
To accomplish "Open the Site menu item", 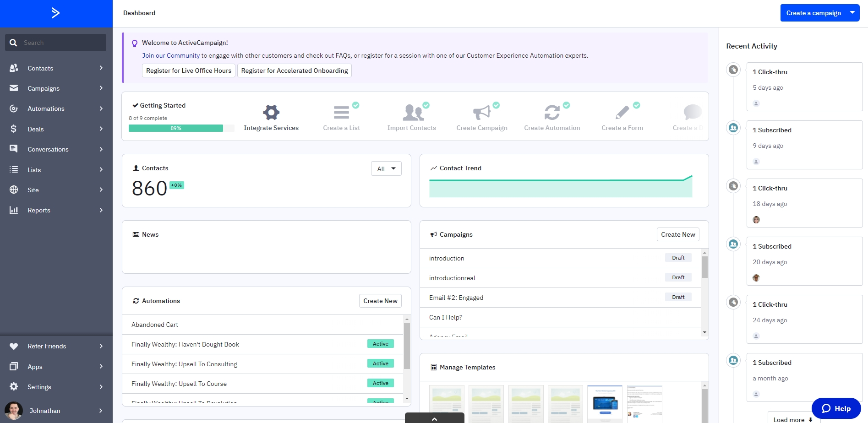I will click(x=56, y=190).
